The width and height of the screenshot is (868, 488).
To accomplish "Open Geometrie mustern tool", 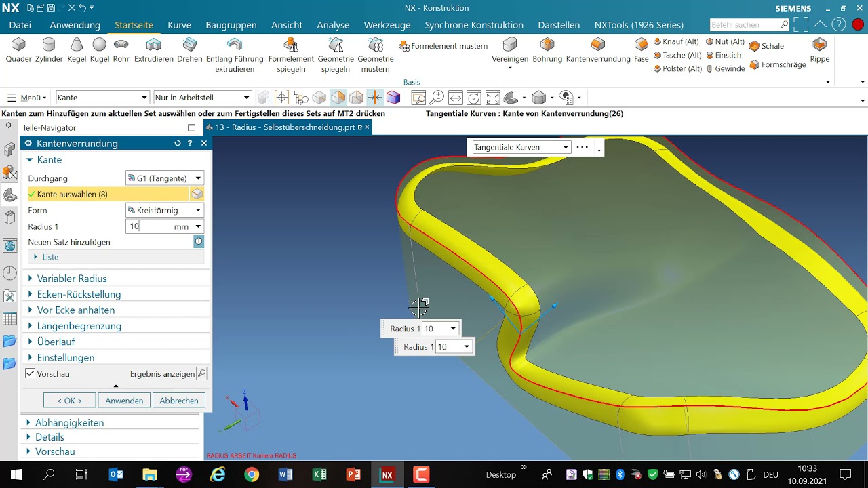I will (x=376, y=56).
